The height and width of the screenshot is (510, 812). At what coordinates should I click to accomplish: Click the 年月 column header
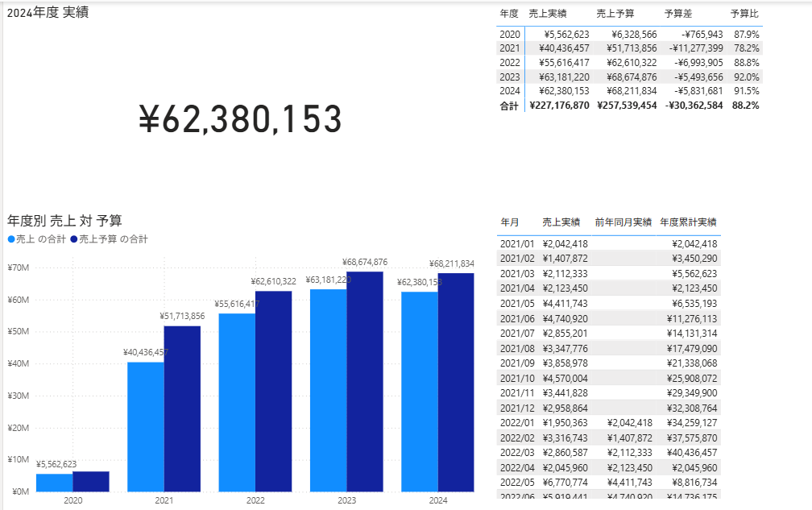(x=510, y=222)
